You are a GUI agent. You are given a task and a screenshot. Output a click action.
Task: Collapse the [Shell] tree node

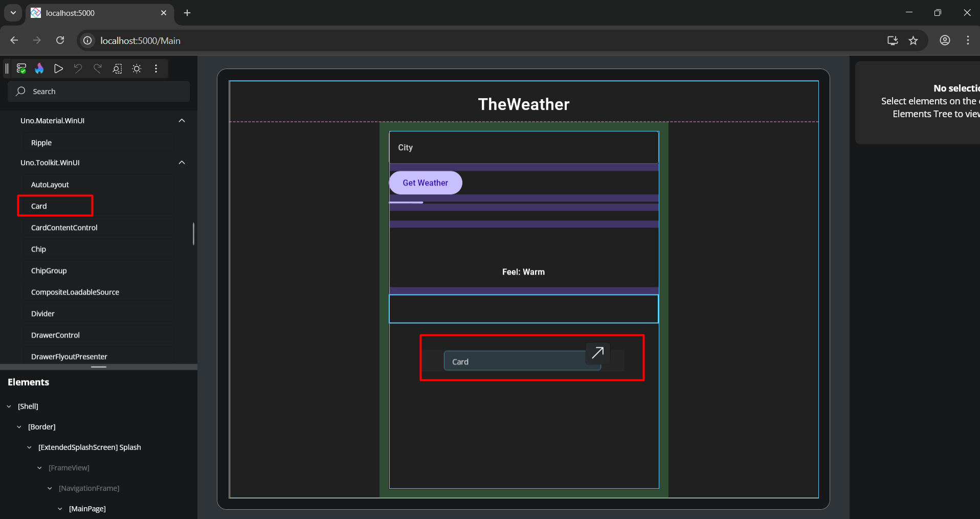pyautogui.click(x=9, y=407)
